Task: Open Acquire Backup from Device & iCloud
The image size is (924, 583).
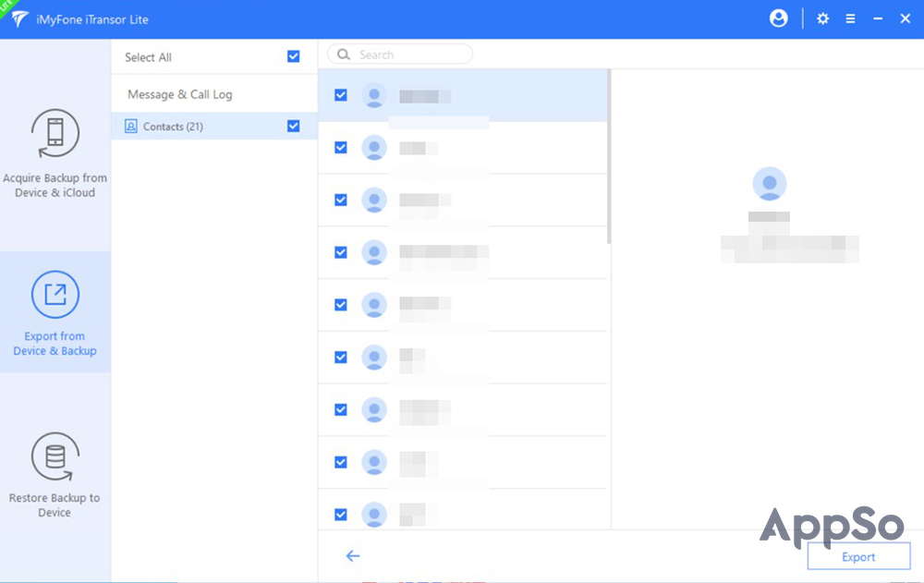Action: click(55, 154)
